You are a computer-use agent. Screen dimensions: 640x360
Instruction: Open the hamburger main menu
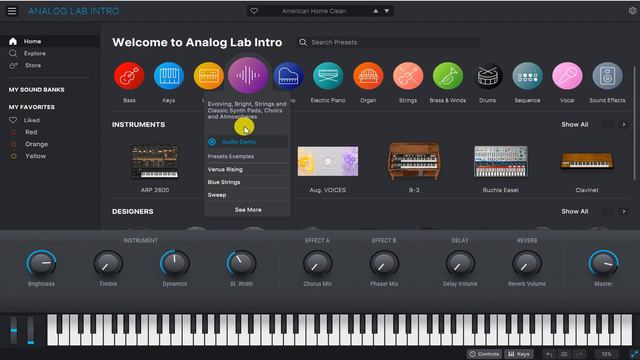[x=12, y=11]
